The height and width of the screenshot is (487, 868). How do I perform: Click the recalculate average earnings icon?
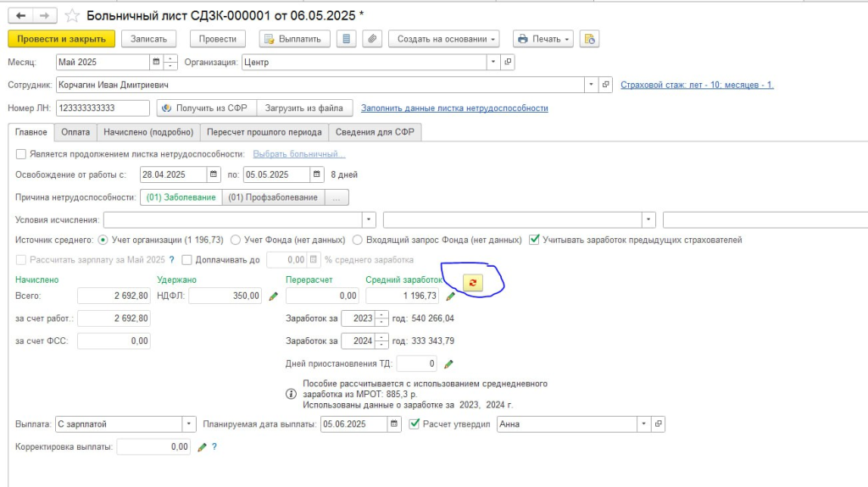click(473, 284)
